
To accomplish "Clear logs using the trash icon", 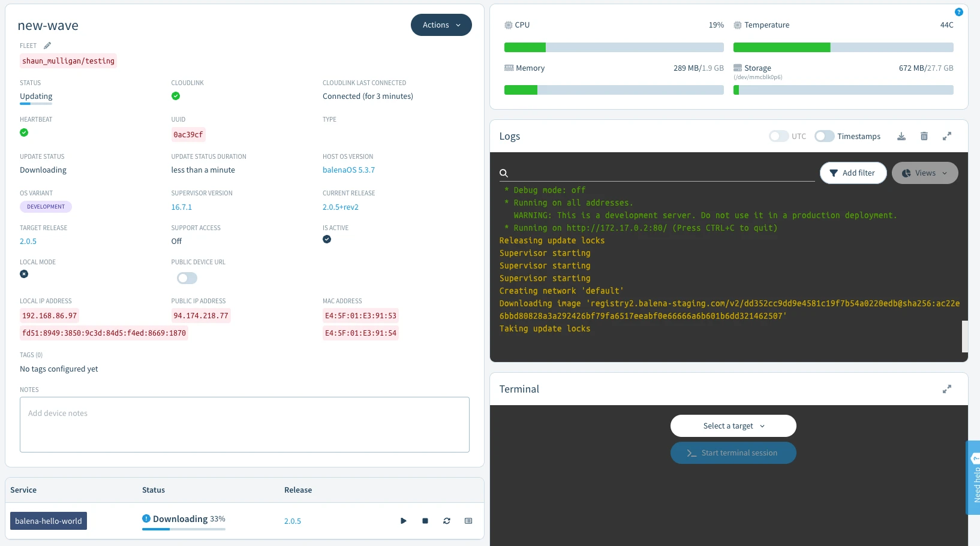I will [x=924, y=136].
